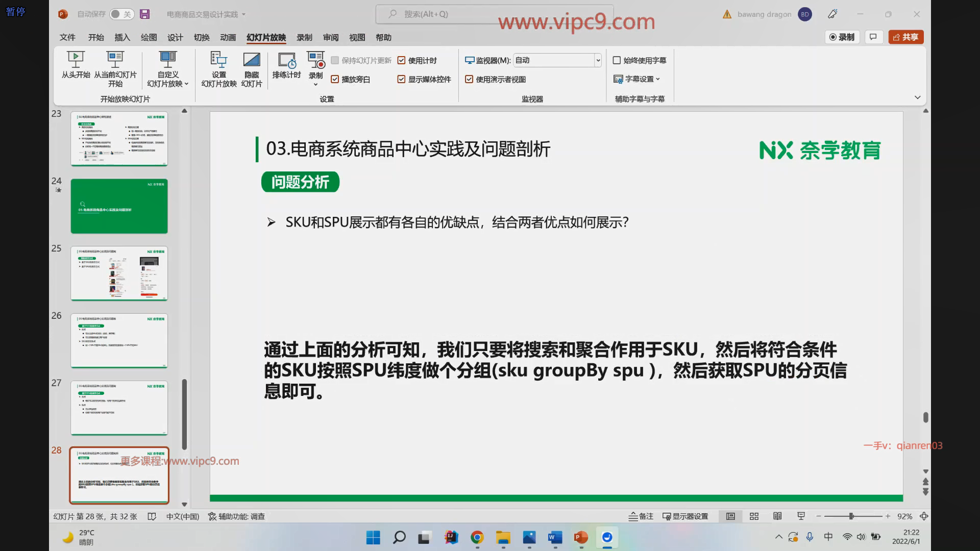Open the 监视器 monitor dropdown
The image size is (980, 551).
coord(598,60)
